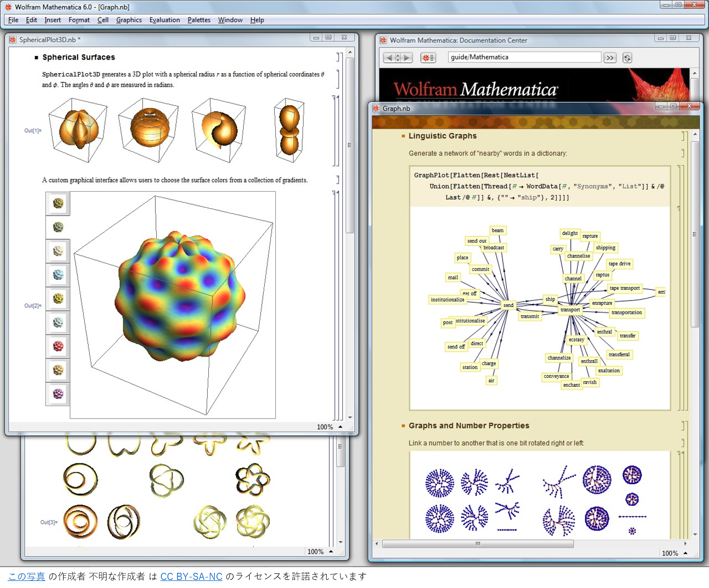Select the red gradient sphere swatch
Viewport: 709px width, 588px height.
pos(58,346)
